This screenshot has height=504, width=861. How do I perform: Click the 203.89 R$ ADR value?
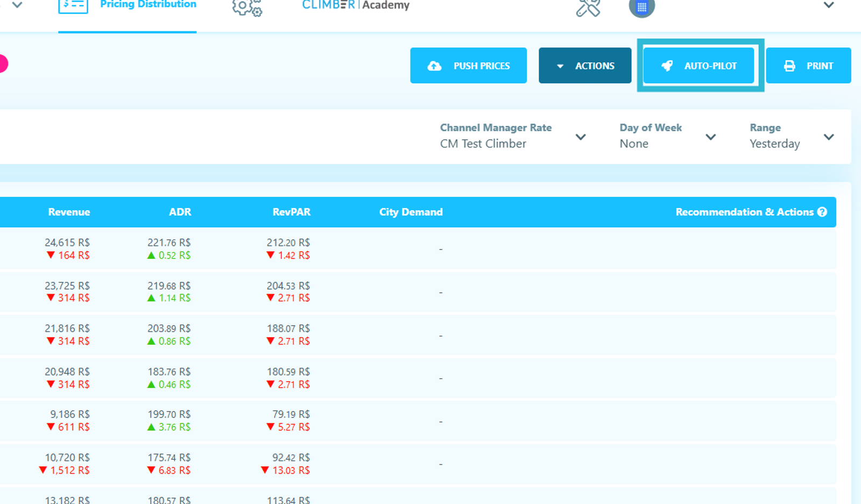(x=169, y=328)
